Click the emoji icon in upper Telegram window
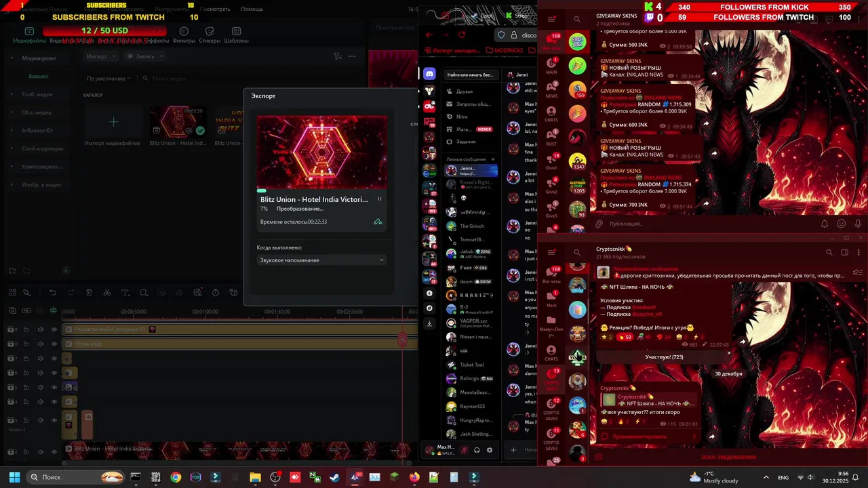The image size is (868, 488). pyautogui.click(x=841, y=224)
